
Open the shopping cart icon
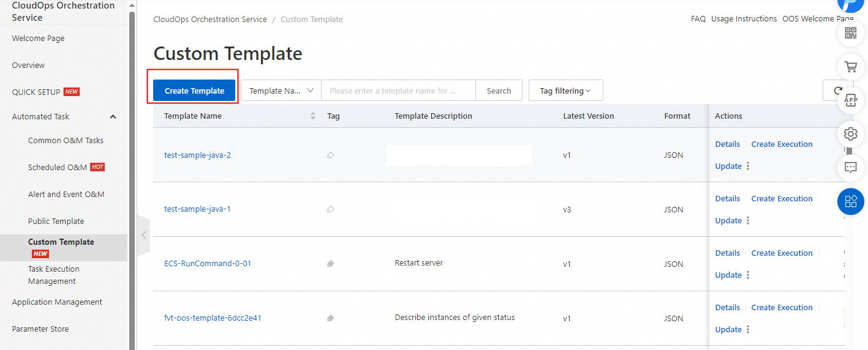(x=851, y=67)
